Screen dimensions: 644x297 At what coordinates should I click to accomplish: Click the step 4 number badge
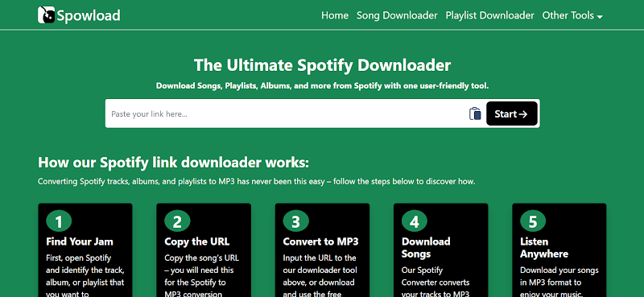[x=415, y=221]
